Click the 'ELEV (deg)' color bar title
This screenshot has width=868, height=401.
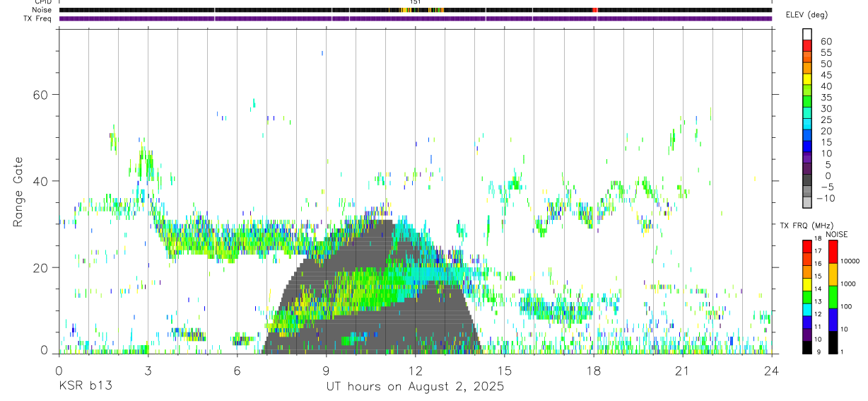tap(807, 15)
